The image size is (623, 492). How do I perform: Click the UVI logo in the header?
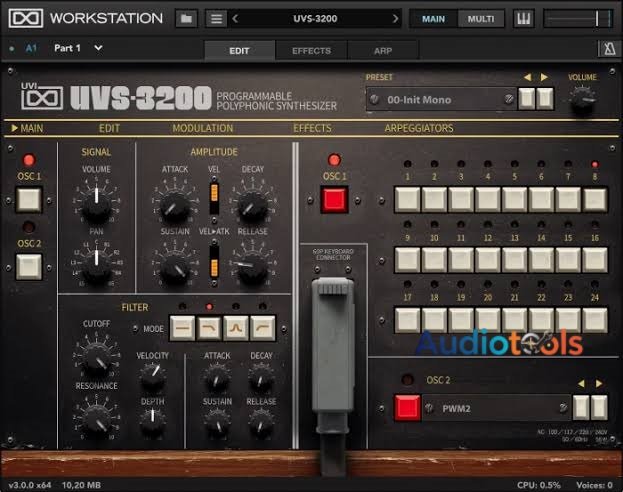(x=42, y=96)
